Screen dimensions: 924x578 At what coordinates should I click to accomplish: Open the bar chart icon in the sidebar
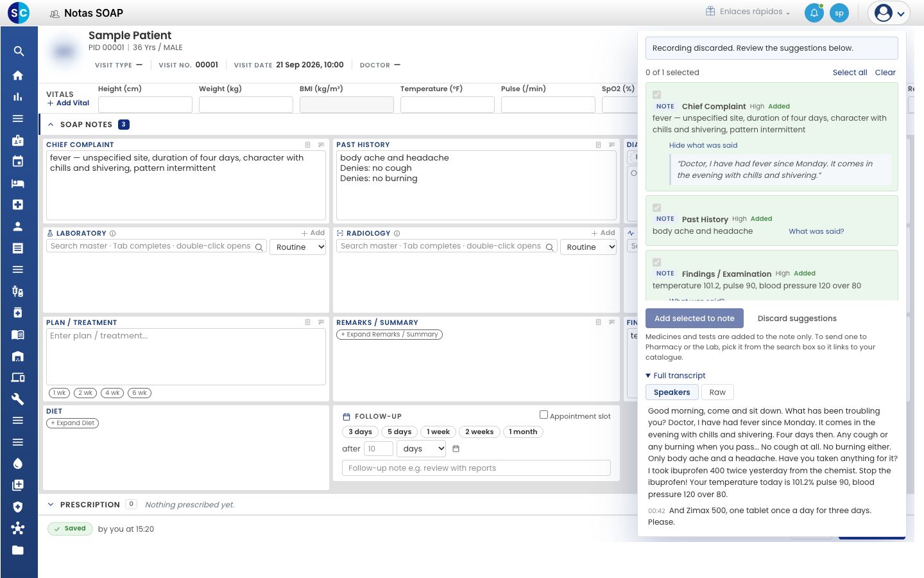tap(18, 97)
